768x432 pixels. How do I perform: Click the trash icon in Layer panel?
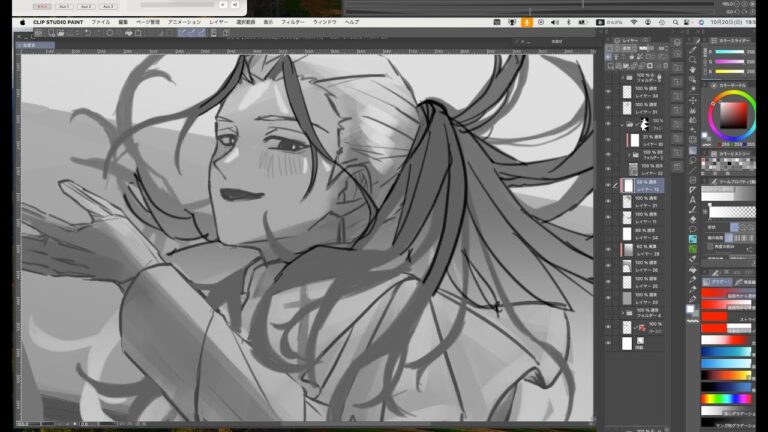pyautogui.click(x=665, y=66)
